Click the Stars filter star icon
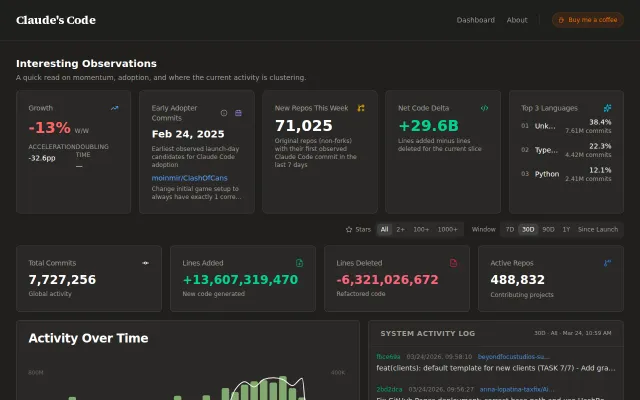The image size is (640, 400). pos(349,229)
